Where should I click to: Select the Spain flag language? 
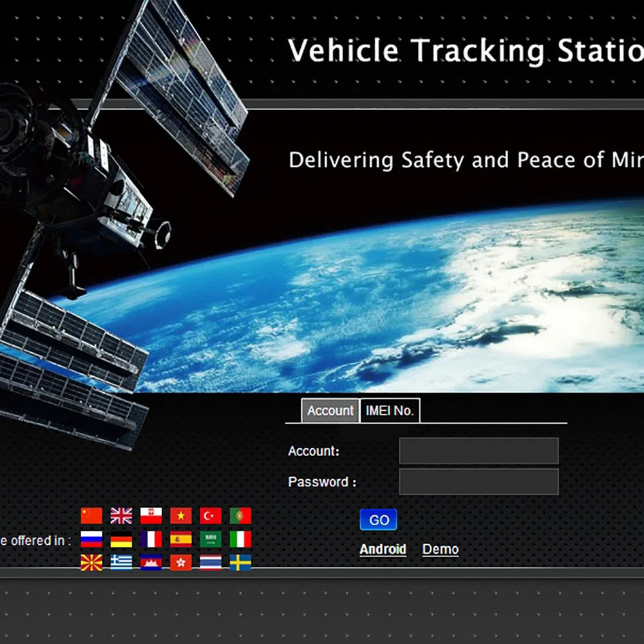coord(181,539)
